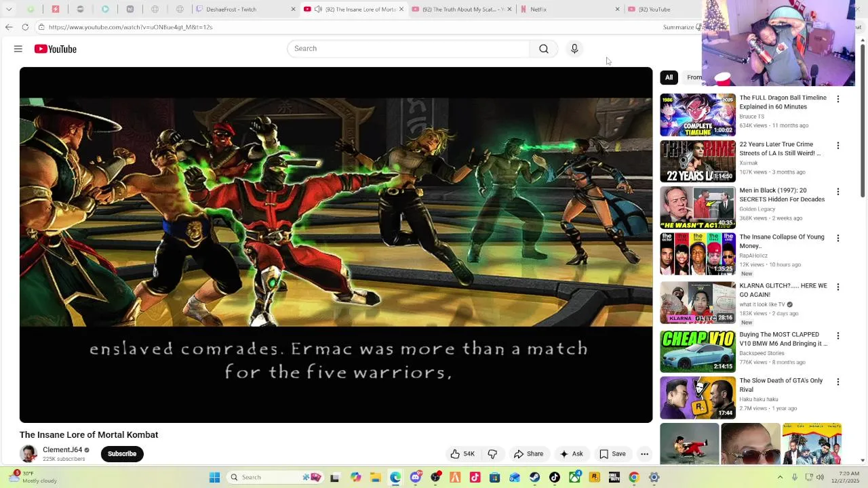868x488 pixels.
Task: Switch to the last (92) YouTube tab
Action: click(661, 9)
